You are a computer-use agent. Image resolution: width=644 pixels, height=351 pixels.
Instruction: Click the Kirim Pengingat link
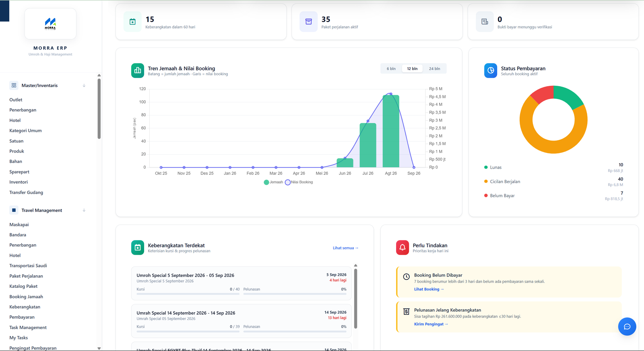tap(431, 324)
